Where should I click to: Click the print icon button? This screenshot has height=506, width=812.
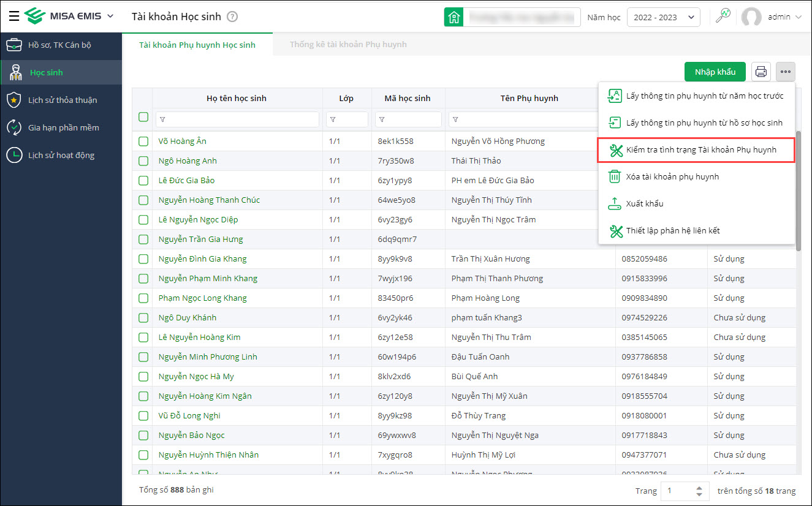[761, 72]
